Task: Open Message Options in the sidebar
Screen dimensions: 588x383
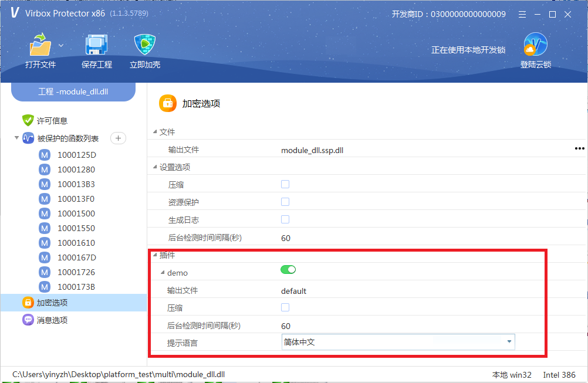Action: 52,320
